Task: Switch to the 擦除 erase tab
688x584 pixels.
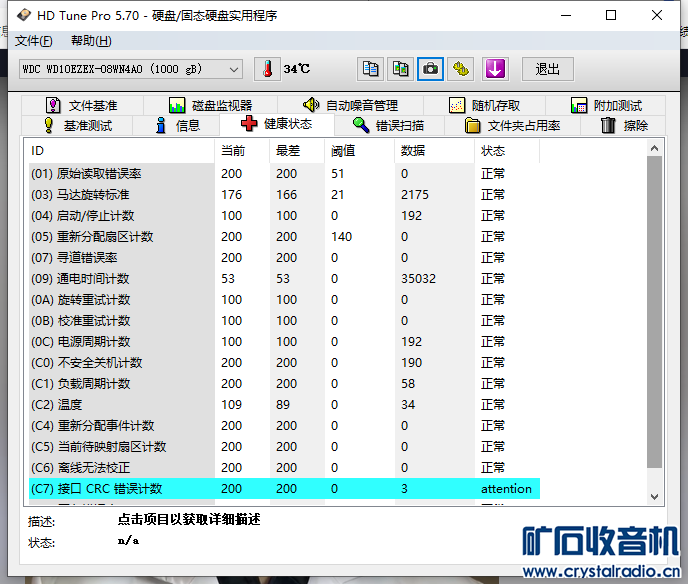Action: [x=624, y=126]
